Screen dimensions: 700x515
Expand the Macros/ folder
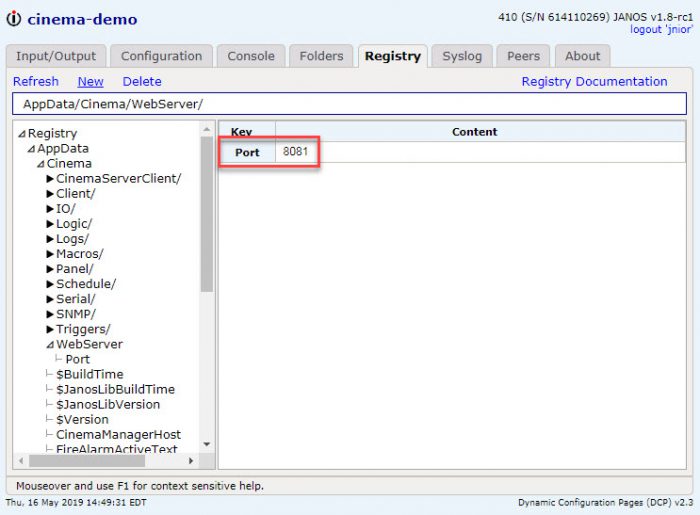[x=50, y=254]
